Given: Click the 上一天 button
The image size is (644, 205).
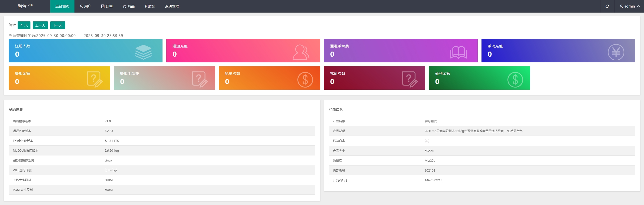Looking at the screenshot, I should point(40,25).
